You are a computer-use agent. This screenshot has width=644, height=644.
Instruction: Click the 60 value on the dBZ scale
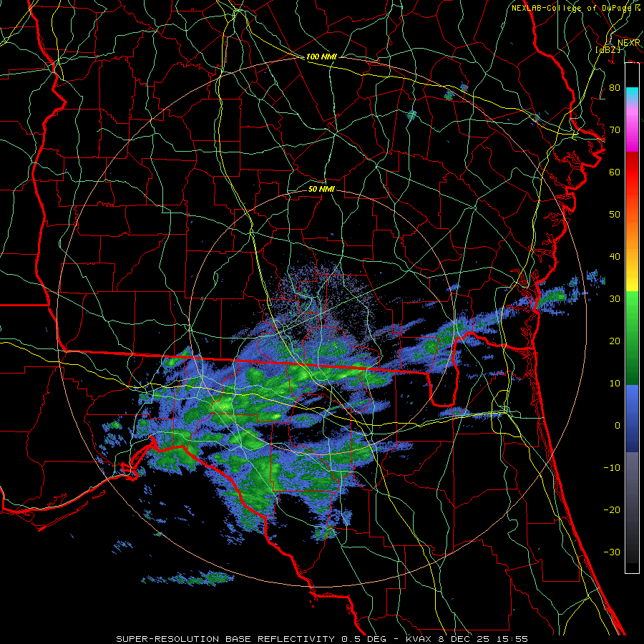(x=615, y=172)
